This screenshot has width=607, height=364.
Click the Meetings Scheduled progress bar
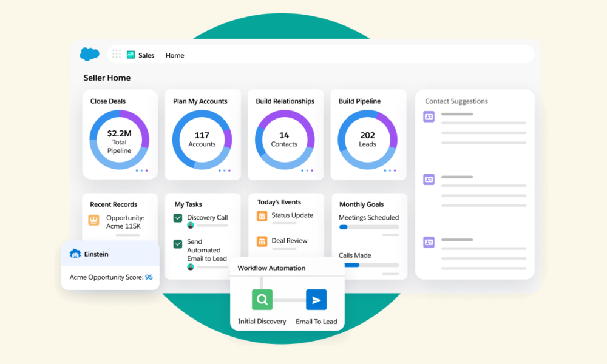pos(369,227)
